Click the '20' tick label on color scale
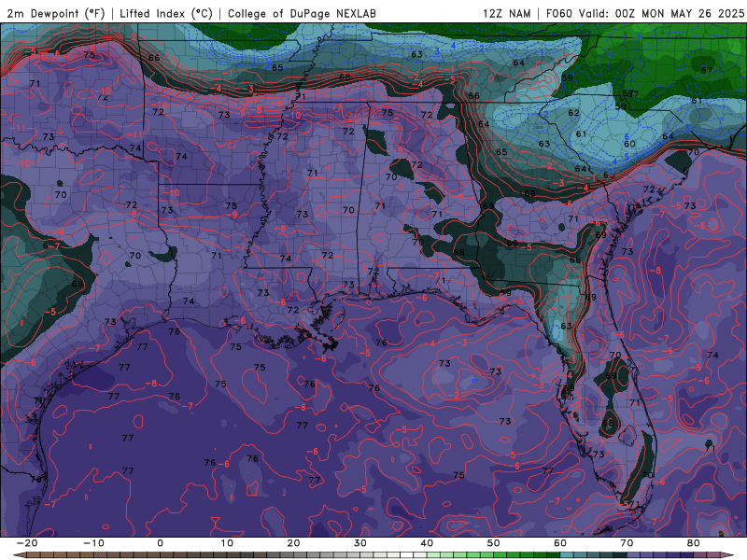The height and width of the screenshot is (560, 747). (293, 543)
